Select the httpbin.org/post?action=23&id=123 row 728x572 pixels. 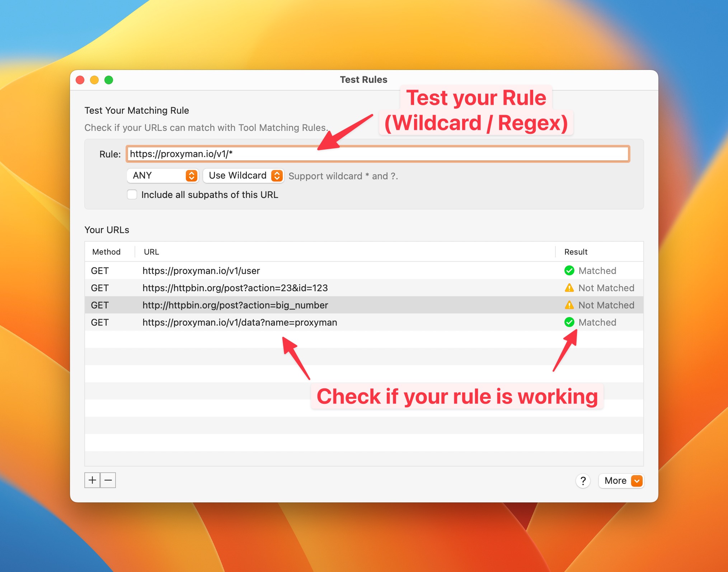pyautogui.click(x=235, y=288)
